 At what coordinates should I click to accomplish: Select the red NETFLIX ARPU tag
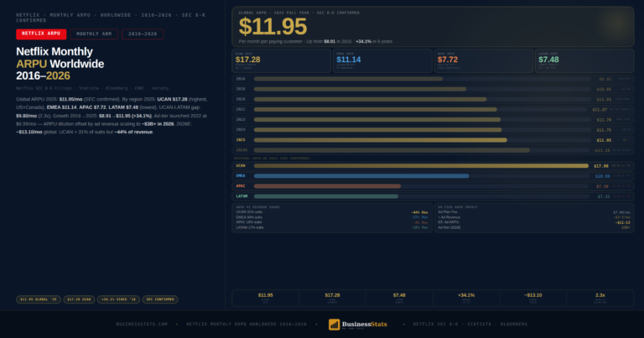[x=41, y=34]
